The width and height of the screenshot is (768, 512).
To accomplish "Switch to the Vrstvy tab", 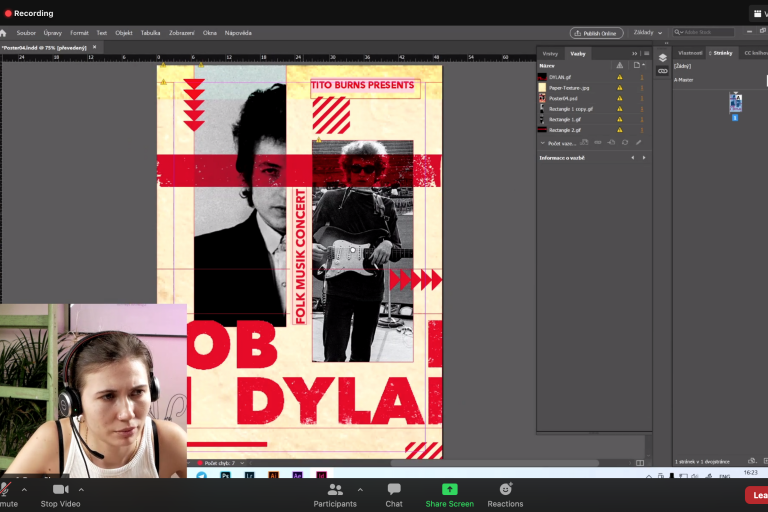I will [x=550, y=53].
